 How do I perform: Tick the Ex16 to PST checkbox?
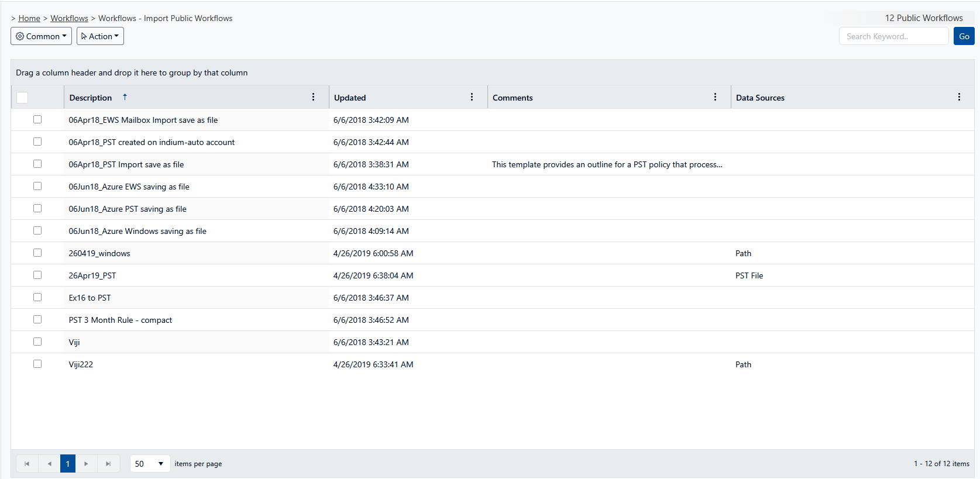37,297
